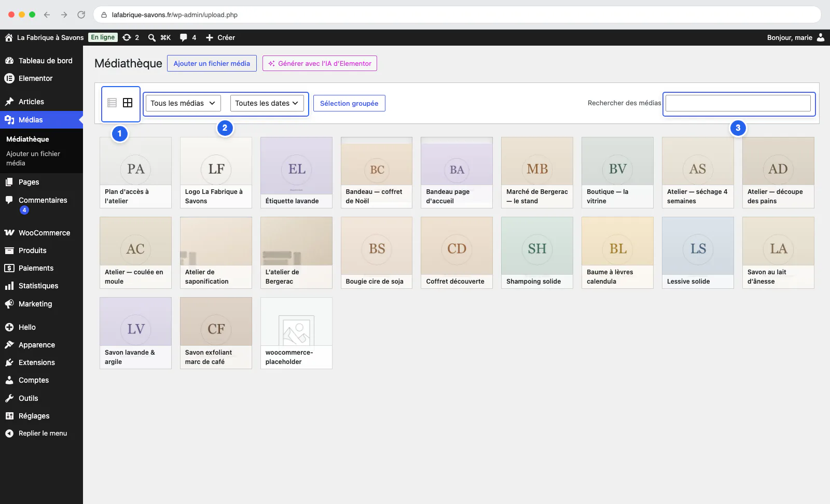Open comments bubble in admin bar
Screen dimensions: 830x504
[x=184, y=37]
